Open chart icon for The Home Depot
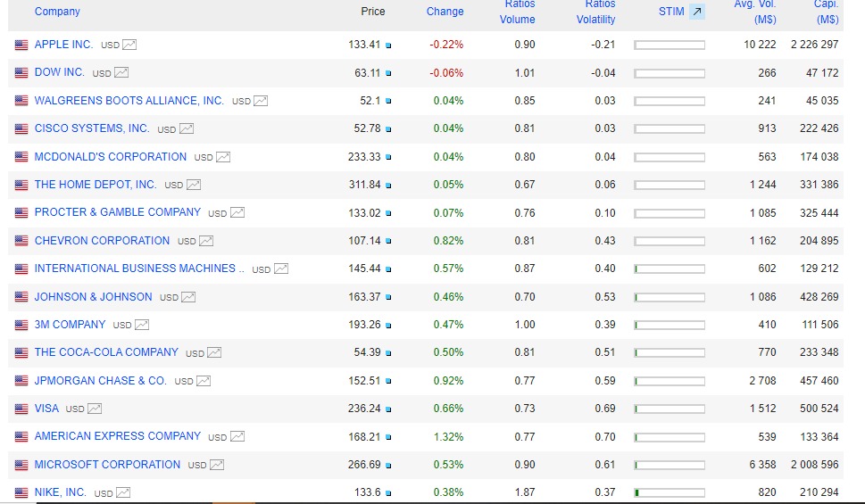The width and height of the screenshot is (865, 504). tap(194, 185)
